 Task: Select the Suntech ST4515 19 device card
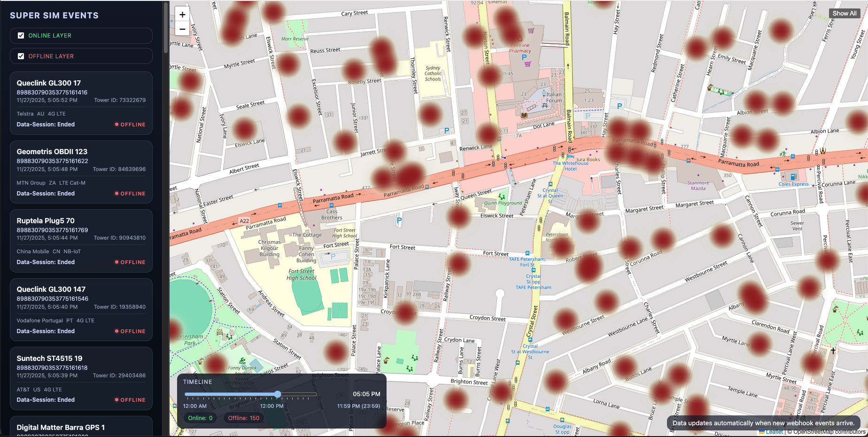pos(81,379)
